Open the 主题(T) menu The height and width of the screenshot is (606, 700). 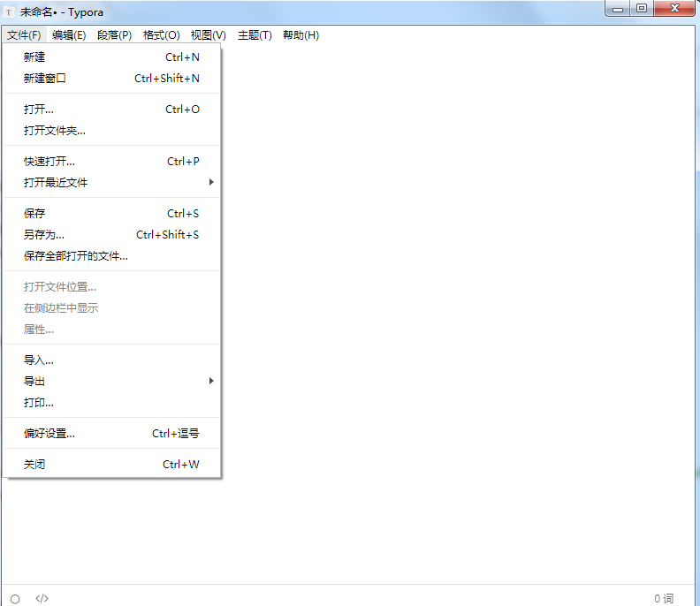255,34
